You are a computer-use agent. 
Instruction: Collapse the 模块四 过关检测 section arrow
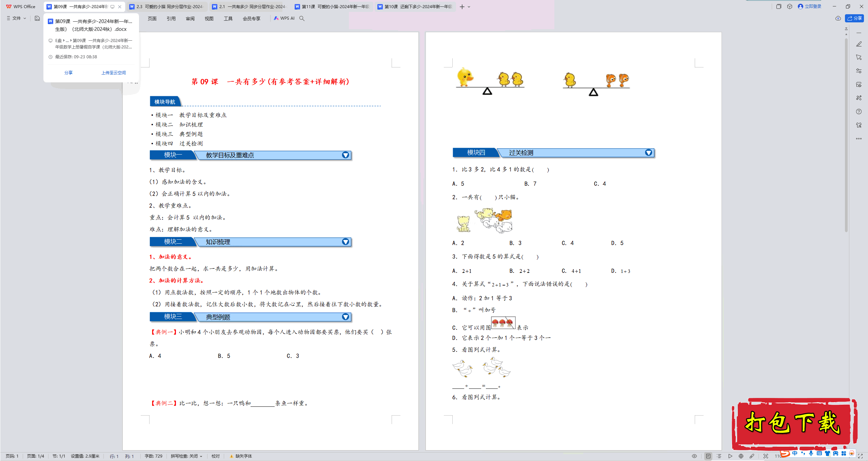tap(649, 153)
